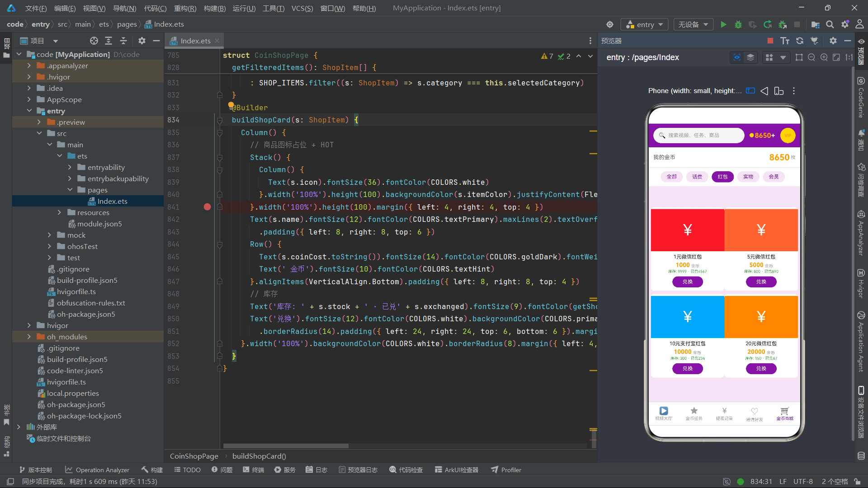Viewport: 868px width, 488px height.
Task: Toggle inspector mode in previewer
Action: coord(737,57)
